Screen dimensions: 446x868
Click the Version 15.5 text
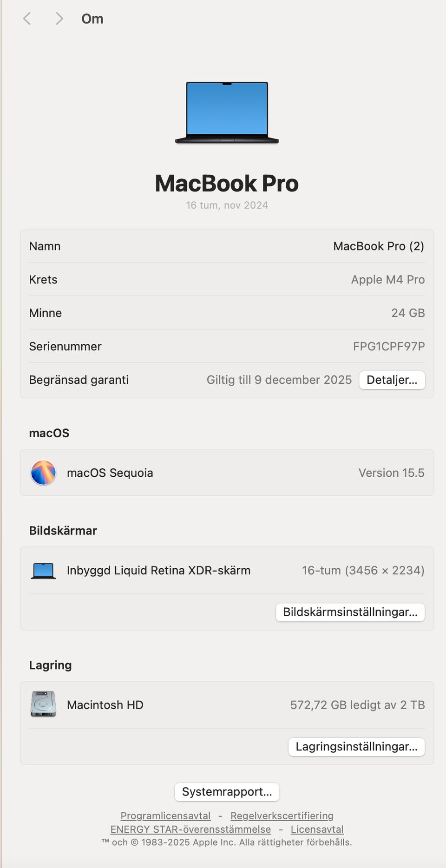pyautogui.click(x=391, y=473)
